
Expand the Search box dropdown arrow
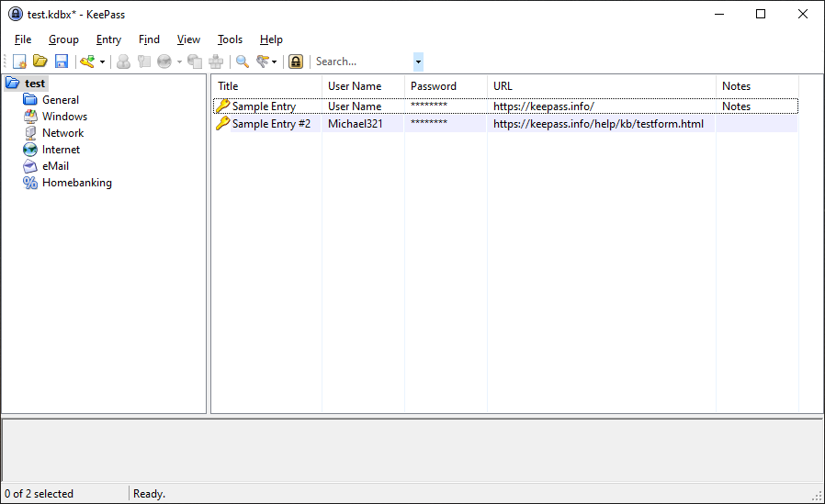click(418, 62)
